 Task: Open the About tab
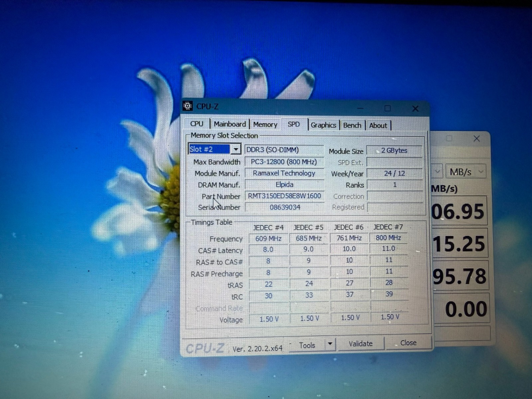click(x=378, y=126)
